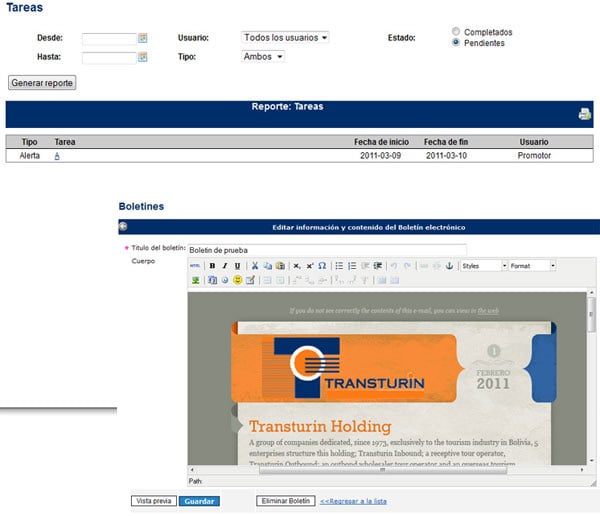Edit the Título del boletín field
600x516 pixels.
pos(327,250)
